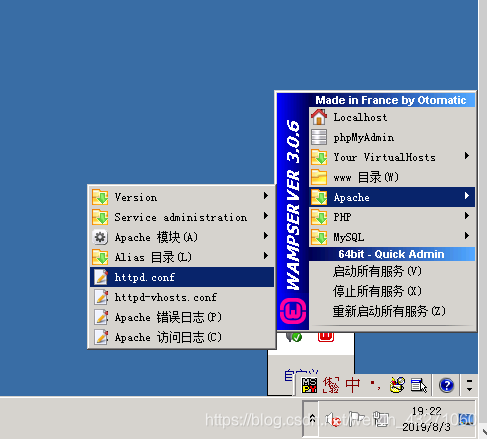Open Apache 访问日志(C) menu entry
The image size is (487, 439).
182,337
